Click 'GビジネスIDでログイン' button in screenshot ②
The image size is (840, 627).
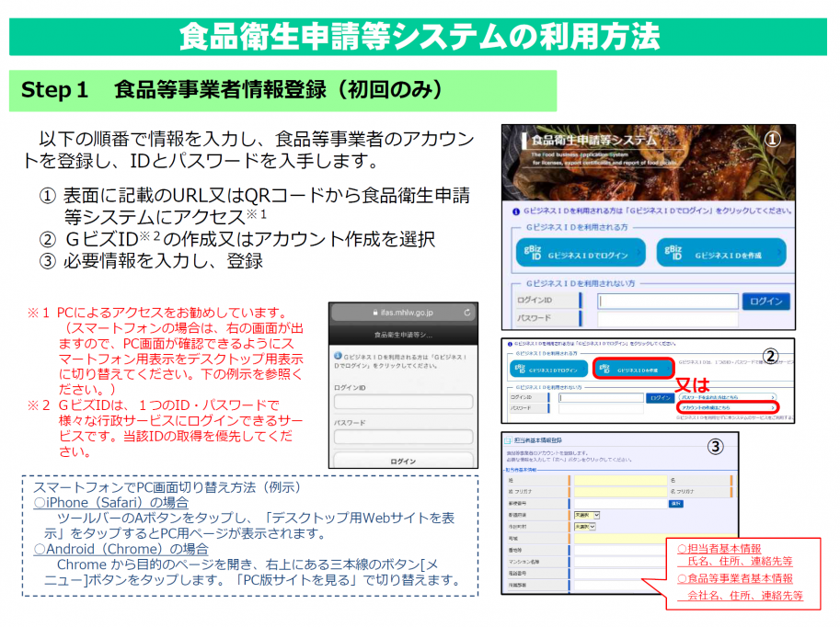pyautogui.click(x=548, y=370)
